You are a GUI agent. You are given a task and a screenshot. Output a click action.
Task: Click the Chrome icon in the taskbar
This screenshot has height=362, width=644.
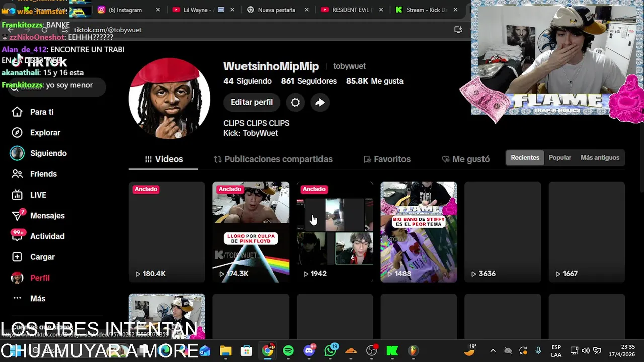pos(268,350)
